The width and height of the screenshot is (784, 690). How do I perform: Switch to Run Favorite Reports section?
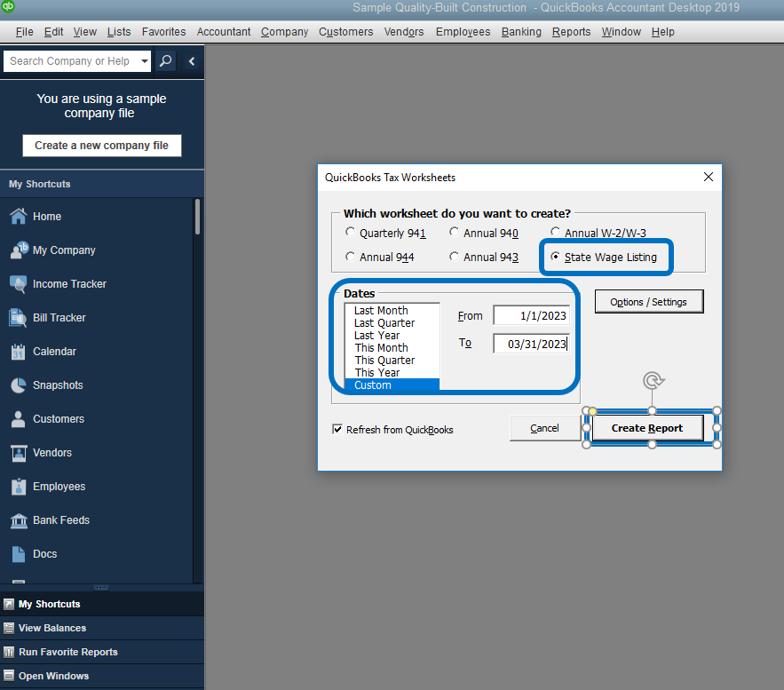click(68, 652)
